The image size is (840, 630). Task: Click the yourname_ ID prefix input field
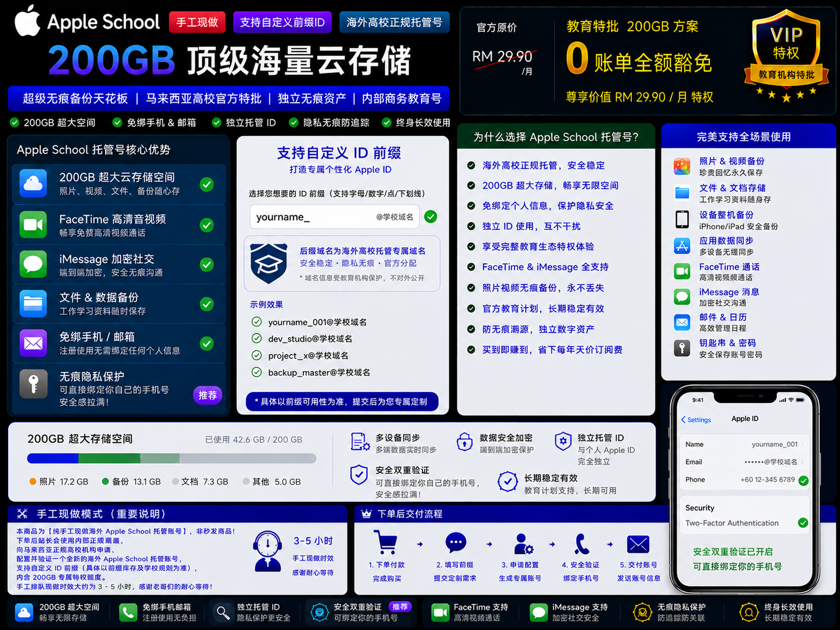point(334,217)
